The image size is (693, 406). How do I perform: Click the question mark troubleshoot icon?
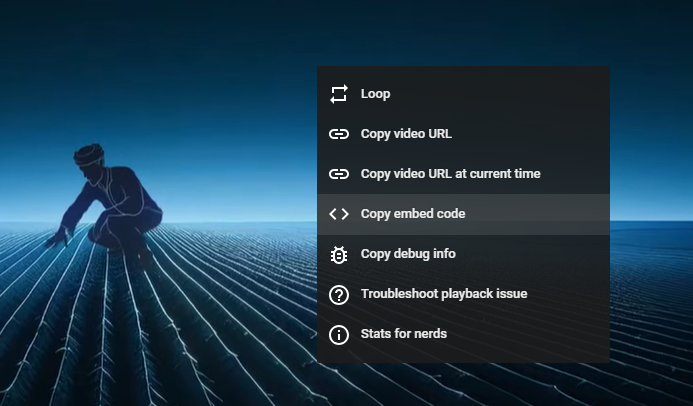pos(339,294)
